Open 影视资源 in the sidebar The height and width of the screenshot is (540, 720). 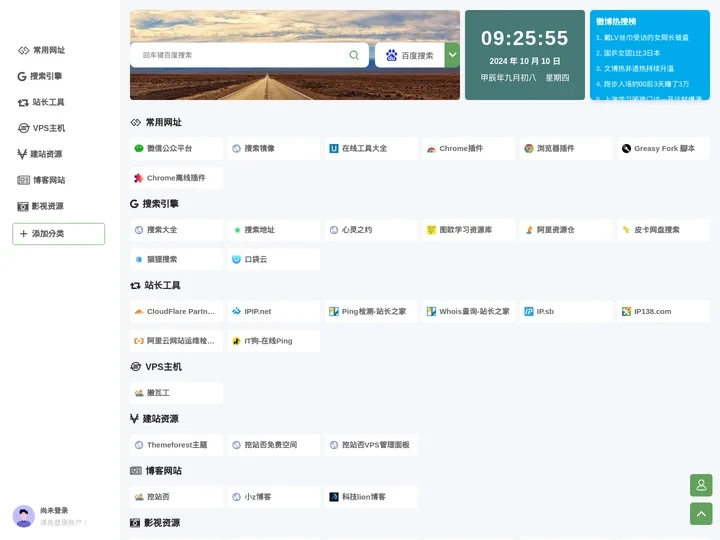40,206
